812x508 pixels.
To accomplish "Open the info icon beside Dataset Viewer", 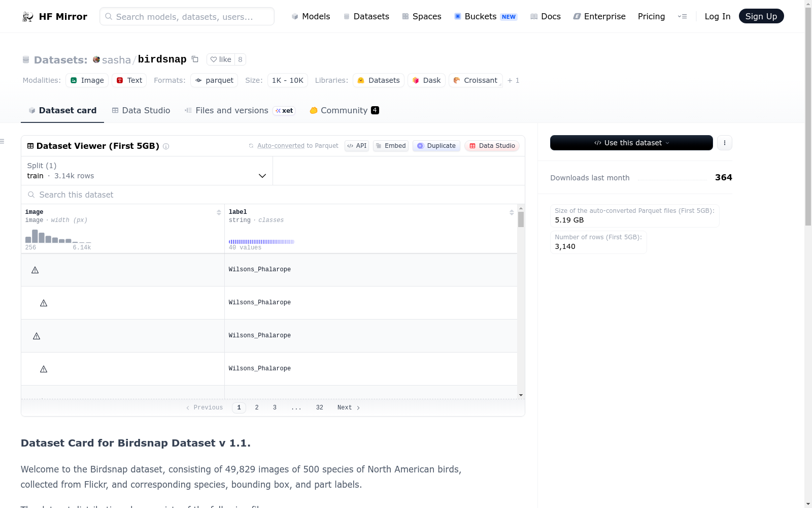I will (166, 146).
